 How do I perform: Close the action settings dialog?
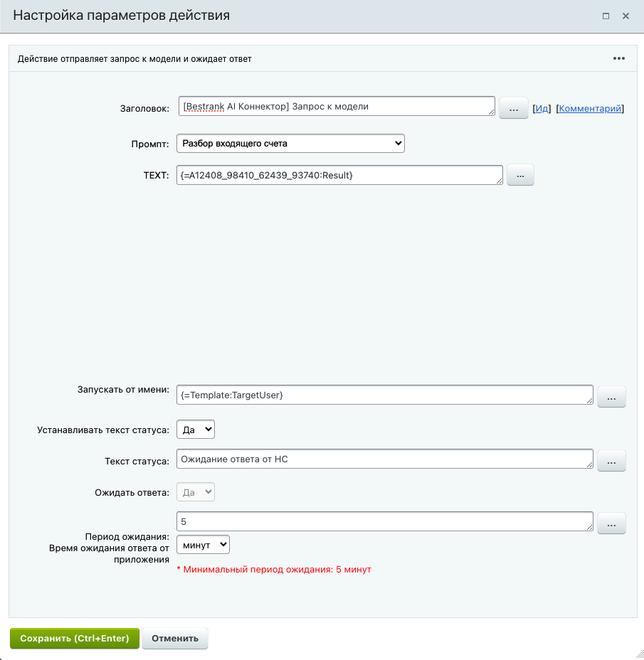(626, 16)
